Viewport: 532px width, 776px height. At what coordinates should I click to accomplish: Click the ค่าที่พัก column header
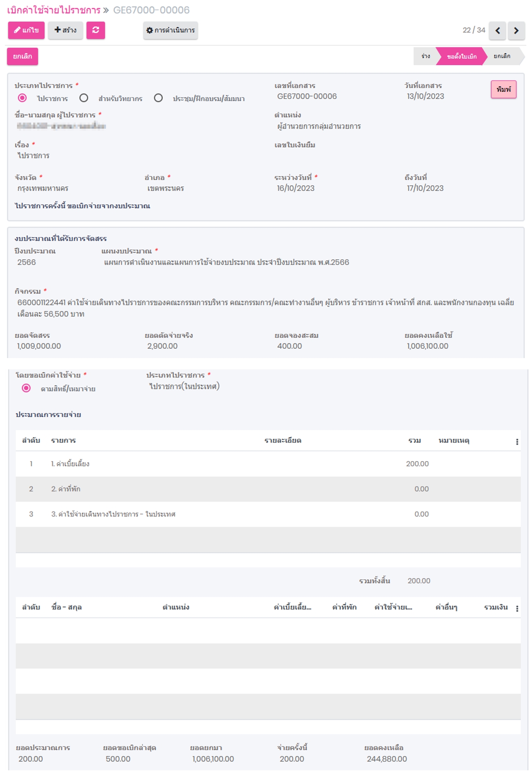click(x=344, y=607)
